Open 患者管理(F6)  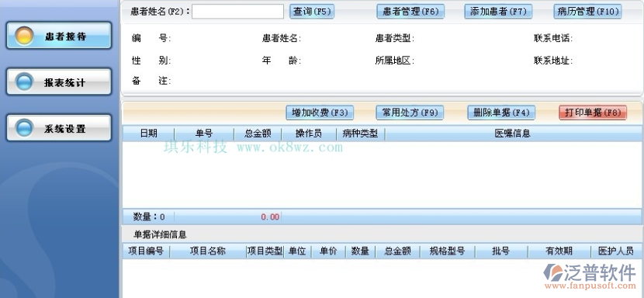[410, 12]
